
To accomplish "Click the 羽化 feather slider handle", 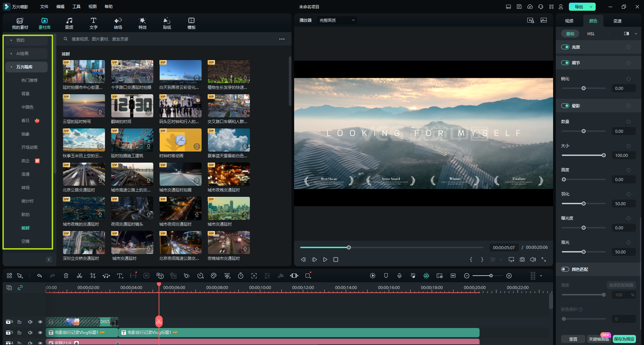I will pyautogui.click(x=584, y=204).
